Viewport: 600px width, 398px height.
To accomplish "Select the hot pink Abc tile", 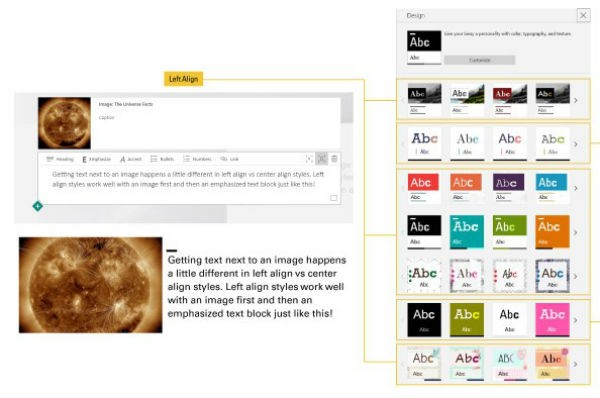I will (x=553, y=320).
